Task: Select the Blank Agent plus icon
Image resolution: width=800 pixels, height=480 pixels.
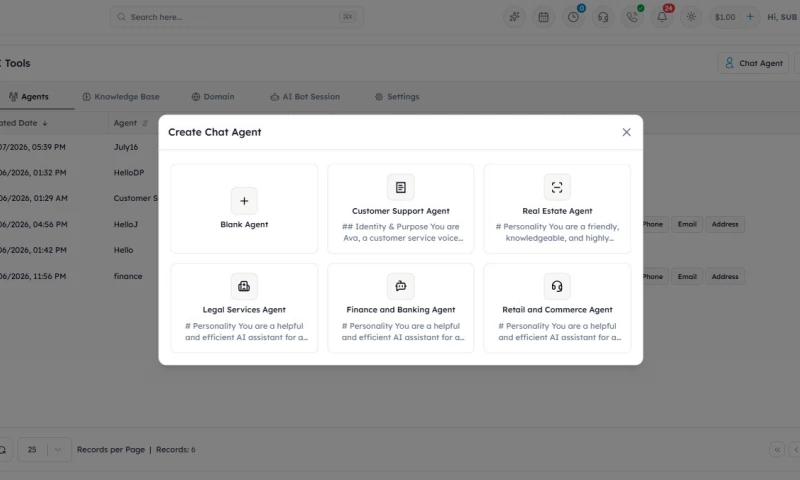Action: coord(244,201)
